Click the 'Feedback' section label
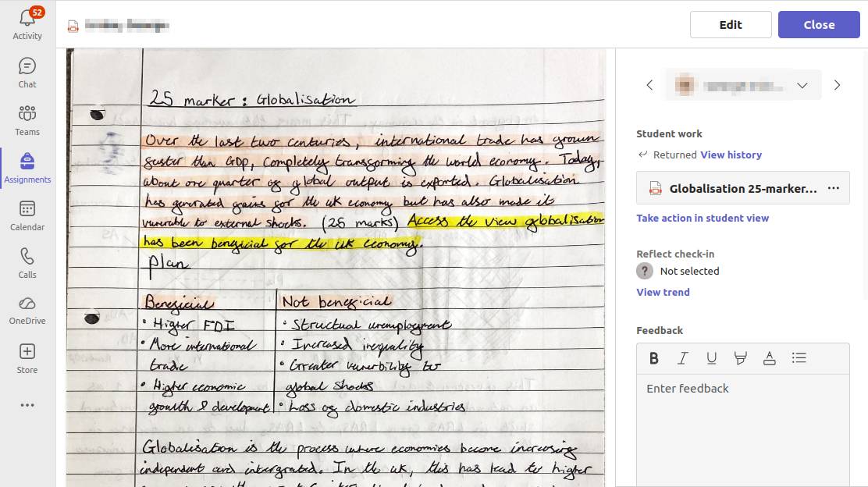Viewport: 868px width, 487px height. 660,330
